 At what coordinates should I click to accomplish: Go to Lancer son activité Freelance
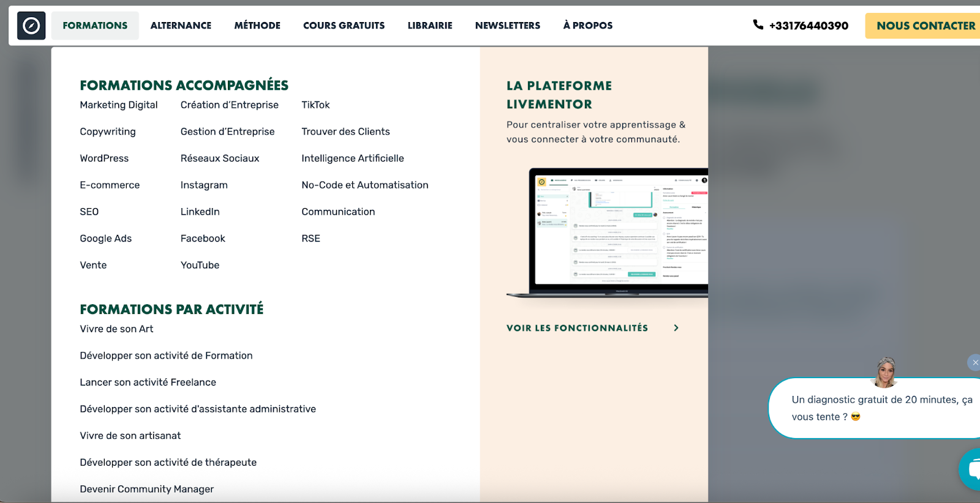(148, 382)
